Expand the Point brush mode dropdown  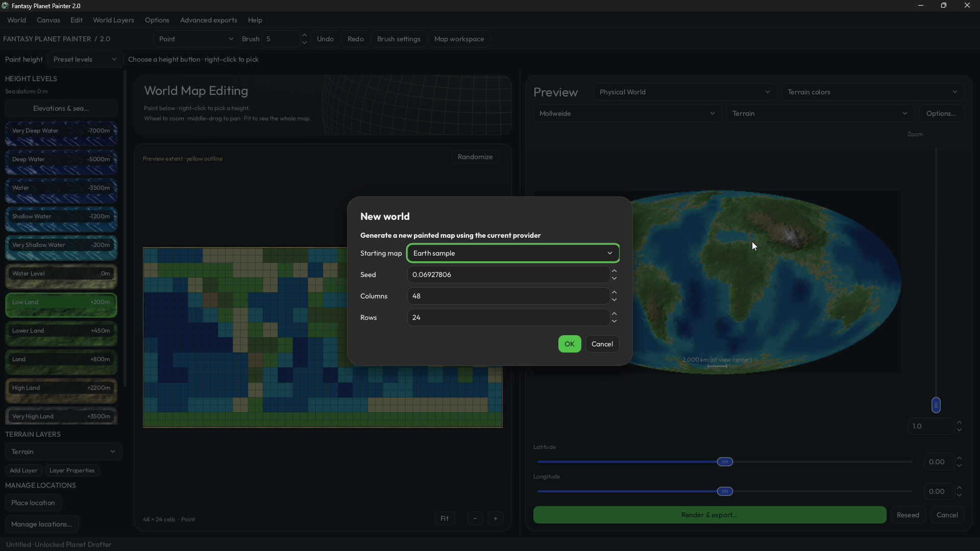tap(196, 39)
